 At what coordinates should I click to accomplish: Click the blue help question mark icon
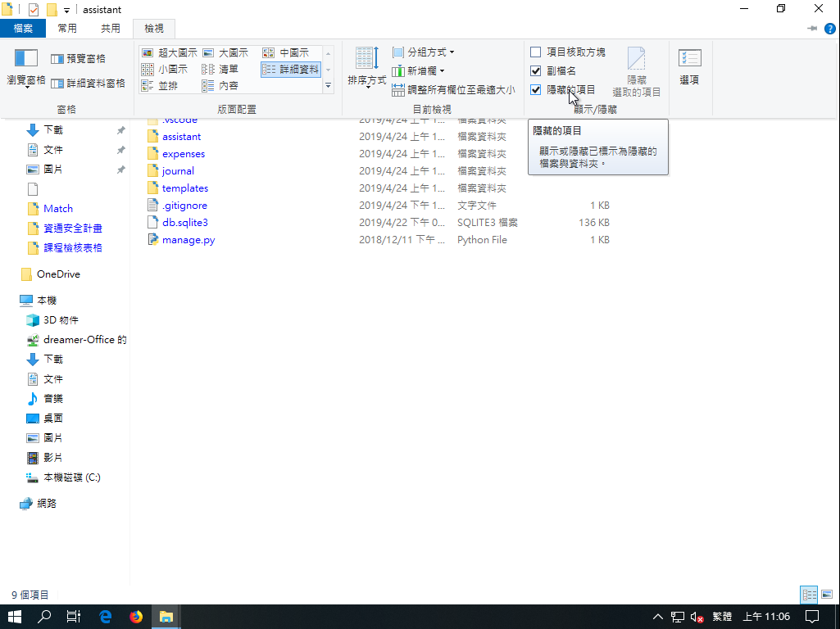[830, 29]
